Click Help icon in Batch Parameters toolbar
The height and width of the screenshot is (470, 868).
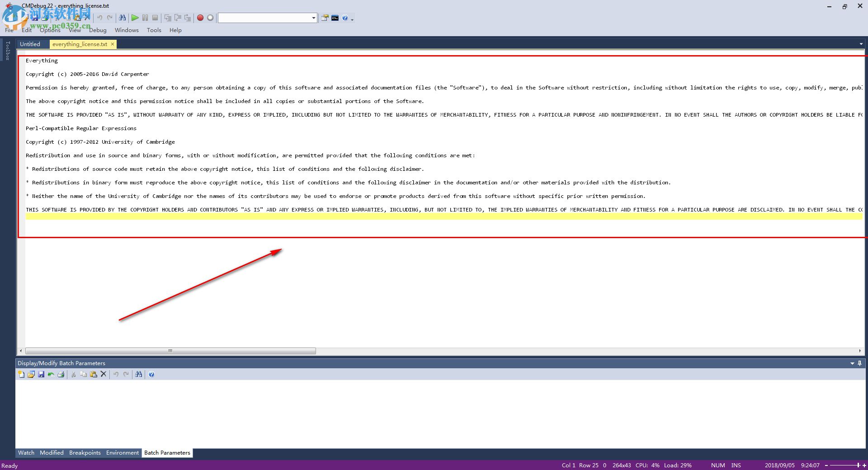click(151, 374)
